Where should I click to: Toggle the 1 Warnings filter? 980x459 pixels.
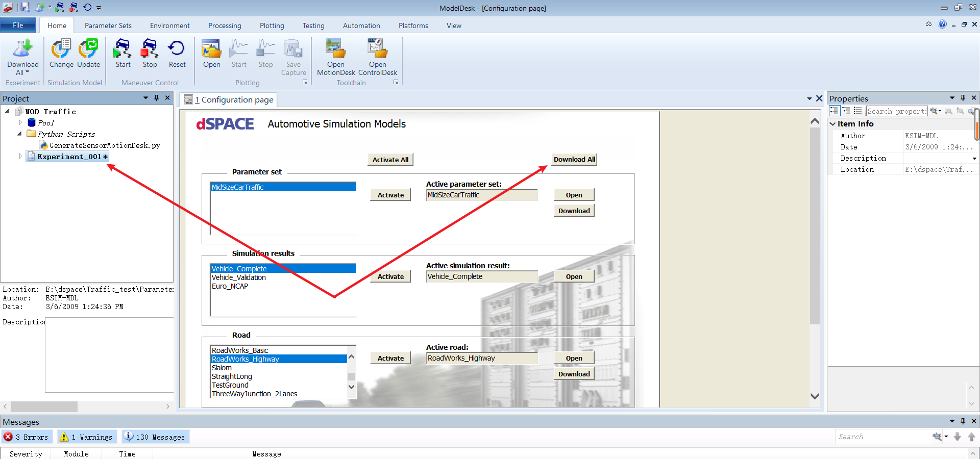(86, 437)
